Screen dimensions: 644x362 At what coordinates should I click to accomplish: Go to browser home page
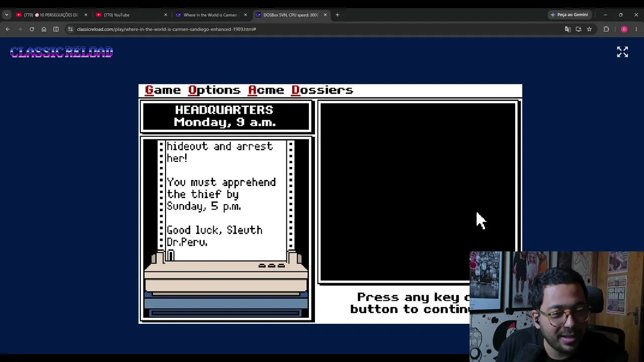click(44, 29)
